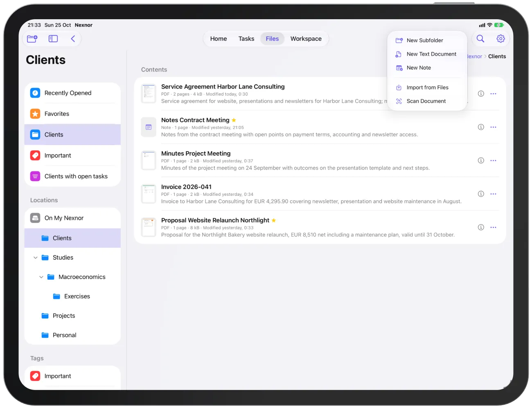Choose New Subfolder from the menu
The height and width of the screenshot is (408, 532).
(427, 40)
